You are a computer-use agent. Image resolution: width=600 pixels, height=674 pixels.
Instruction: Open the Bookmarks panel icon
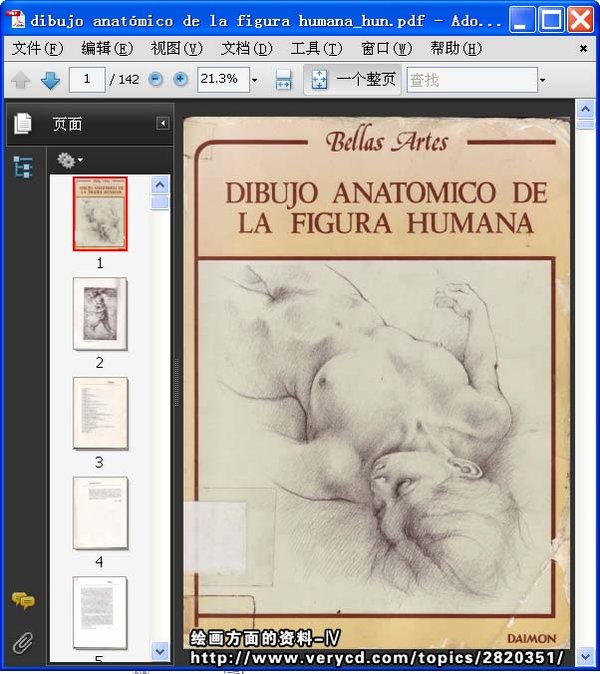tap(23, 168)
